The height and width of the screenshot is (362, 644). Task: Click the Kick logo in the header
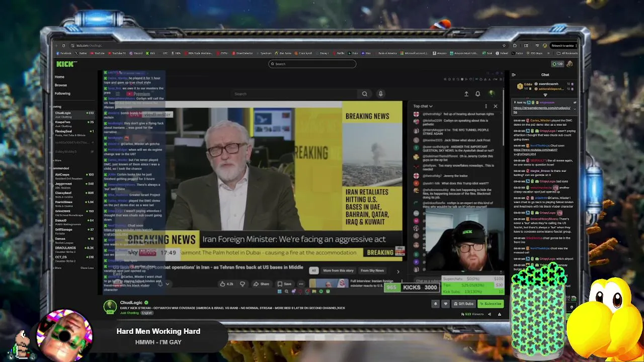tap(66, 64)
